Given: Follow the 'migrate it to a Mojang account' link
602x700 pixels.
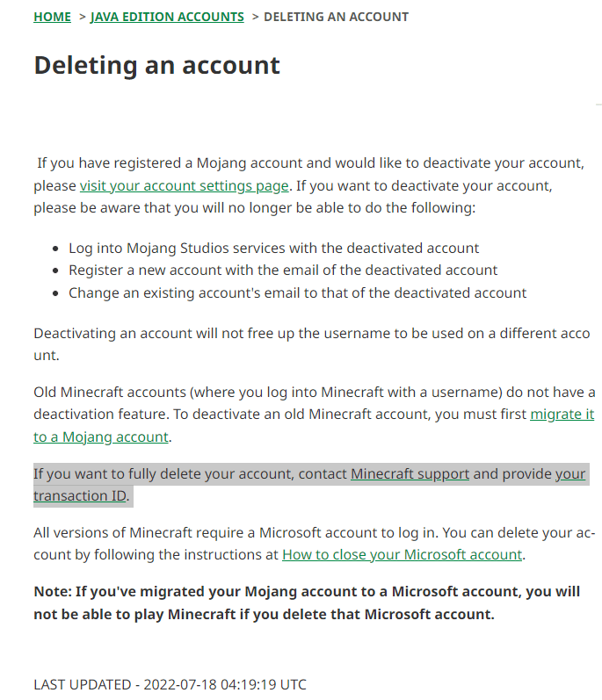Looking at the screenshot, I should pyautogui.click(x=562, y=414).
